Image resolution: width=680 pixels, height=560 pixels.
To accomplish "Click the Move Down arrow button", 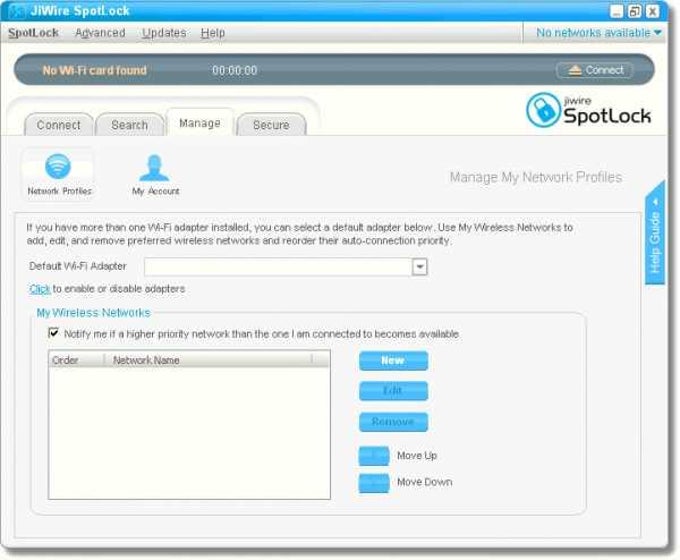I will pyautogui.click(x=374, y=483).
